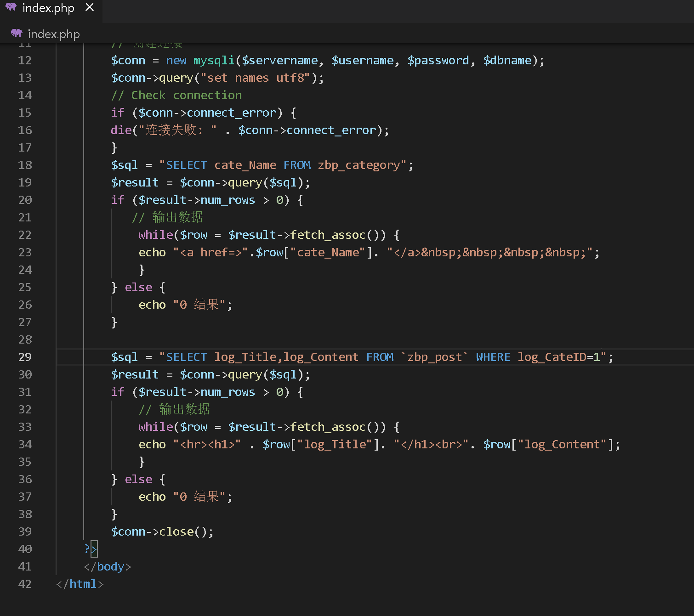The height and width of the screenshot is (616, 694).
Task: Click the $dbname argument on line 12
Action: pyautogui.click(x=507, y=60)
